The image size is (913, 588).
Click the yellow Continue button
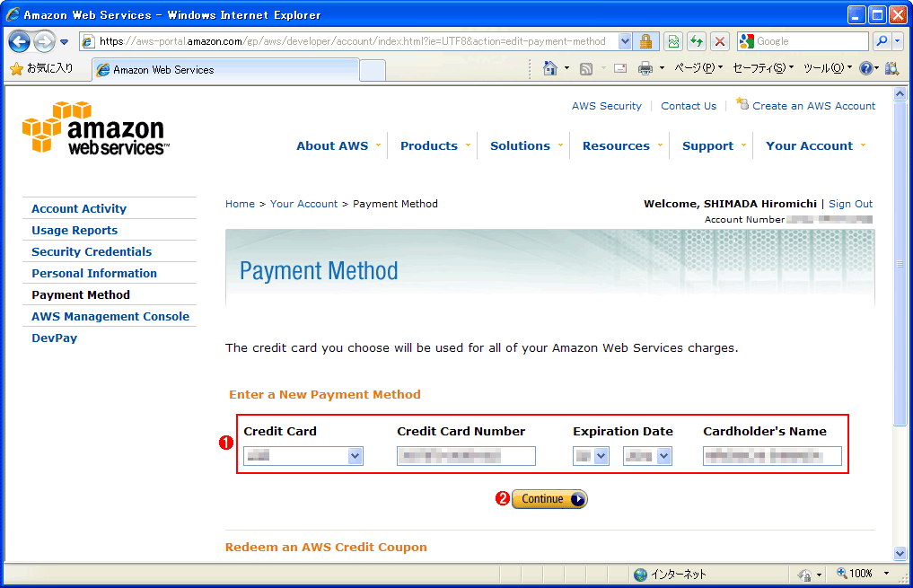point(549,499)
